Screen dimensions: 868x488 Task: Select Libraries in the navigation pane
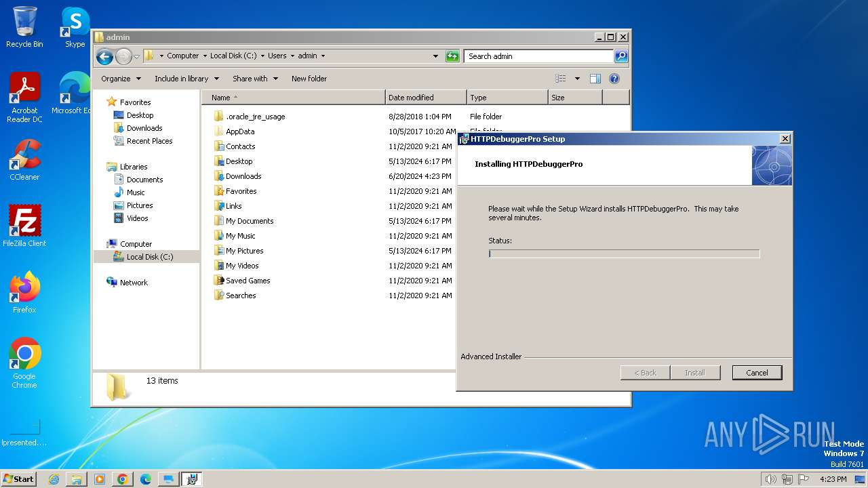[x=134, y=167]
